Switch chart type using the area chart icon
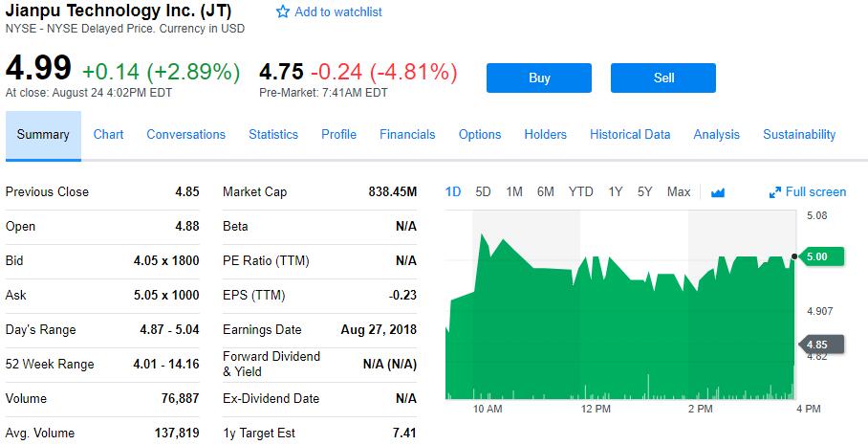 pyautogui.click(x=718, y=192)
